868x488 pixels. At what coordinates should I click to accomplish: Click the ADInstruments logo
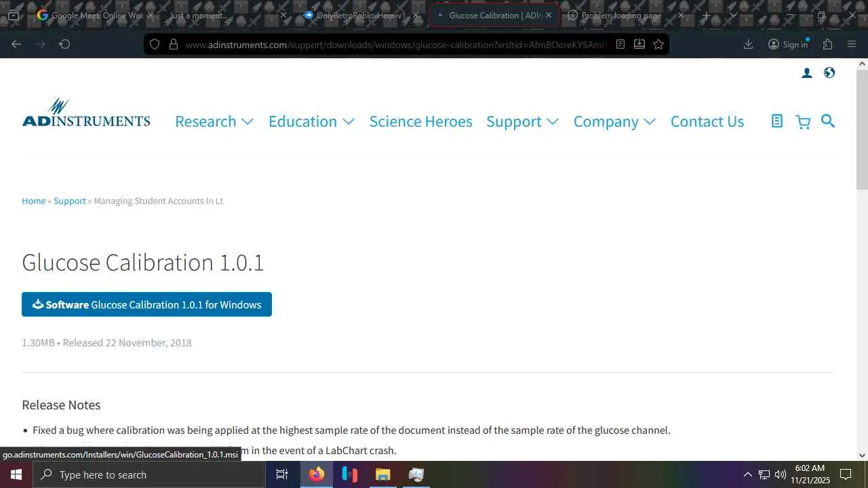86,113
